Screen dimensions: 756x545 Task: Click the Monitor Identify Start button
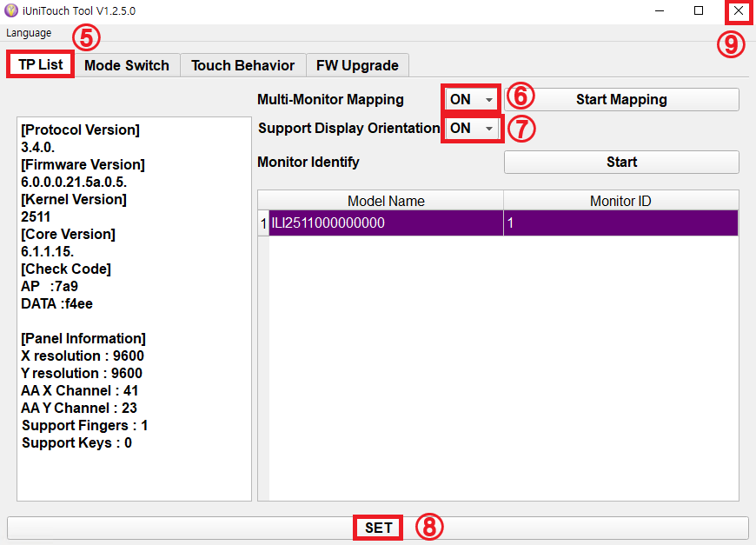click(x=621, y=163)
